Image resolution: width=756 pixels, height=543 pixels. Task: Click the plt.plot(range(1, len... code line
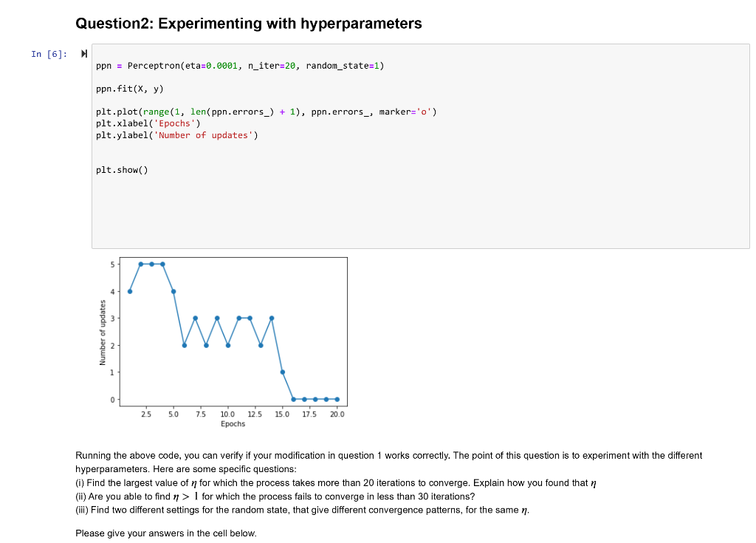(266, 112)
